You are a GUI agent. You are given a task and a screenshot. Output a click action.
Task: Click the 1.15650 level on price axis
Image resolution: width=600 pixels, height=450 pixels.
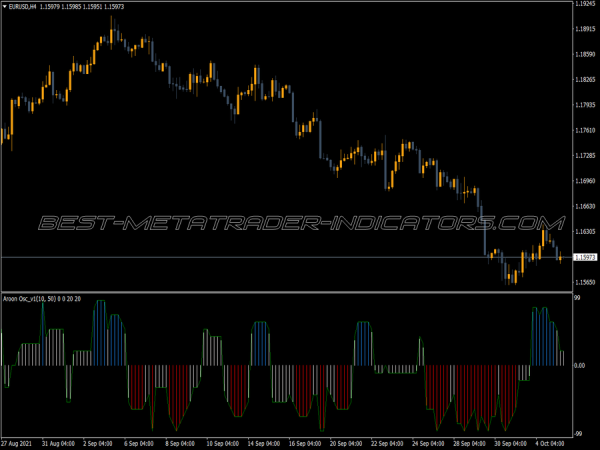[x=586, y=283]
